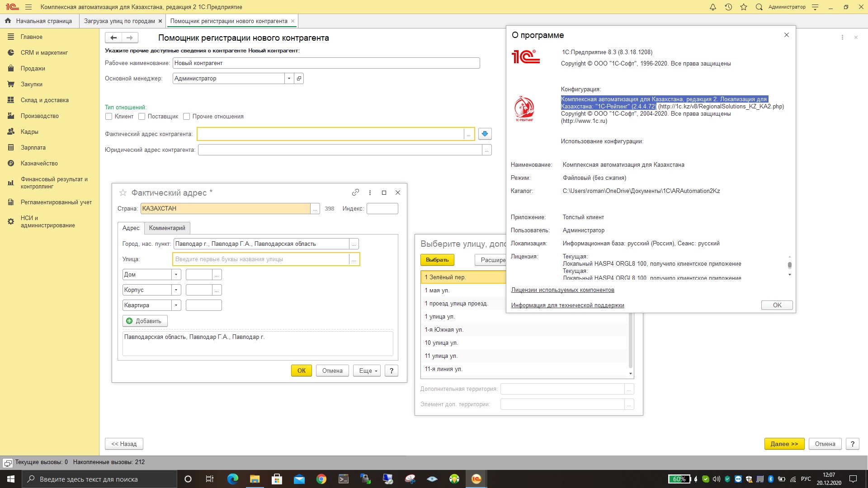Open the Кадры section

(x=29, y=131)
